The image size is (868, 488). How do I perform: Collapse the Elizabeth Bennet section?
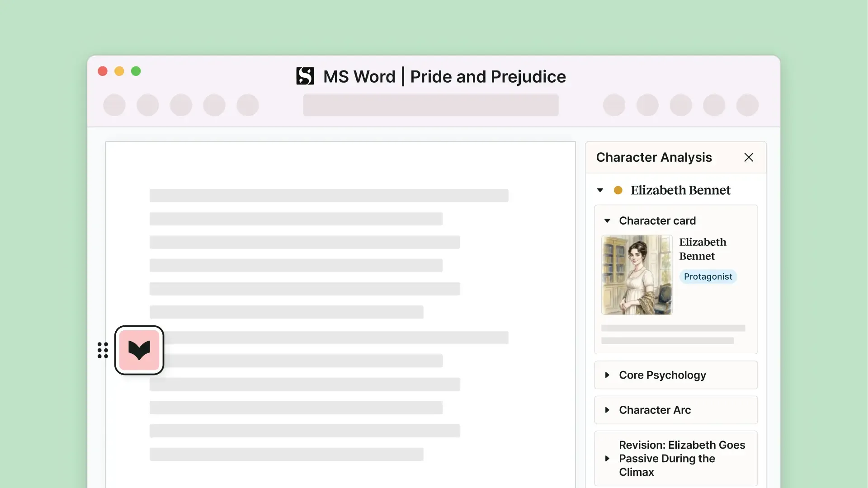pyautogui.click(x=600, y=190)
